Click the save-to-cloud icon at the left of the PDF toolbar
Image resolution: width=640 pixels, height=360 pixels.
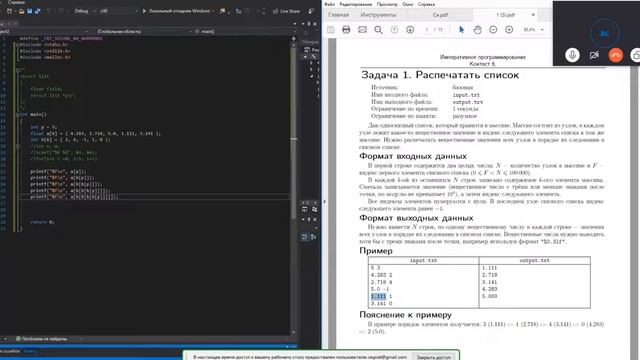click(x=331, y=30)
